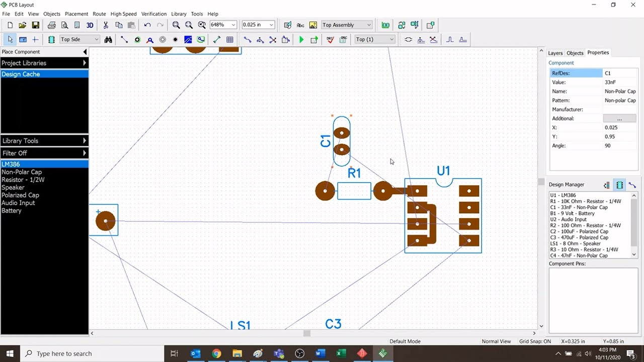Expand the Library Tools menu

[44, 141]
